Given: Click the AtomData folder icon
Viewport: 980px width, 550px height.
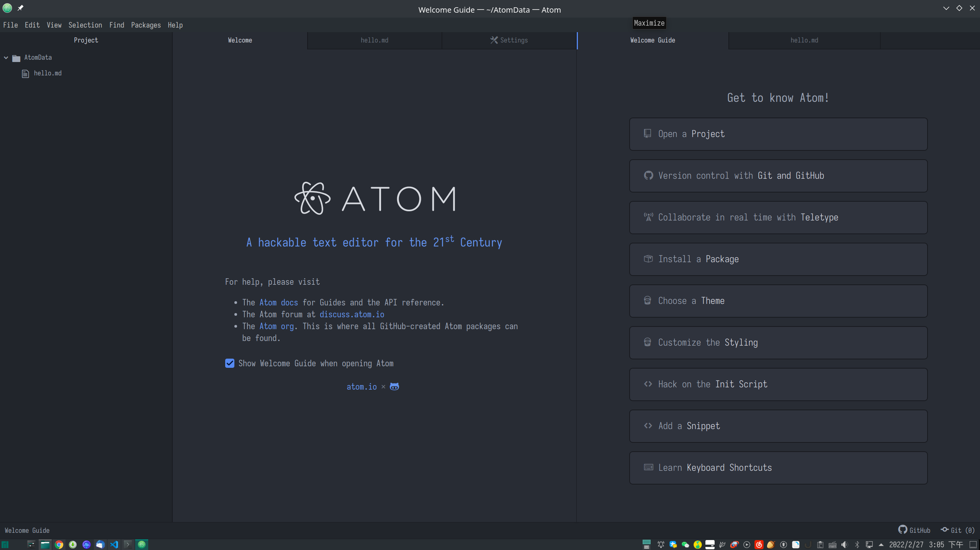Looking at the screenshot, I should pyautogui.click(x=16, y=58).
